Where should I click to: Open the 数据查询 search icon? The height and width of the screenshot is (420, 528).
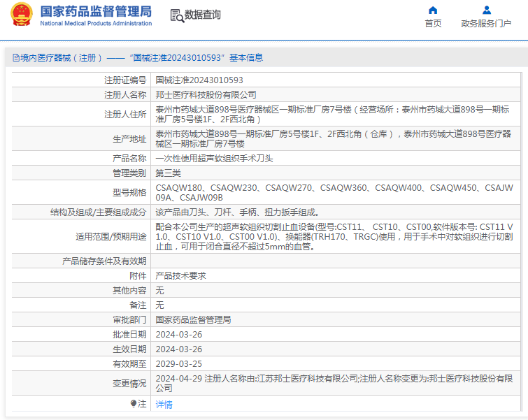pyautogui.click(x=177, y=16)
